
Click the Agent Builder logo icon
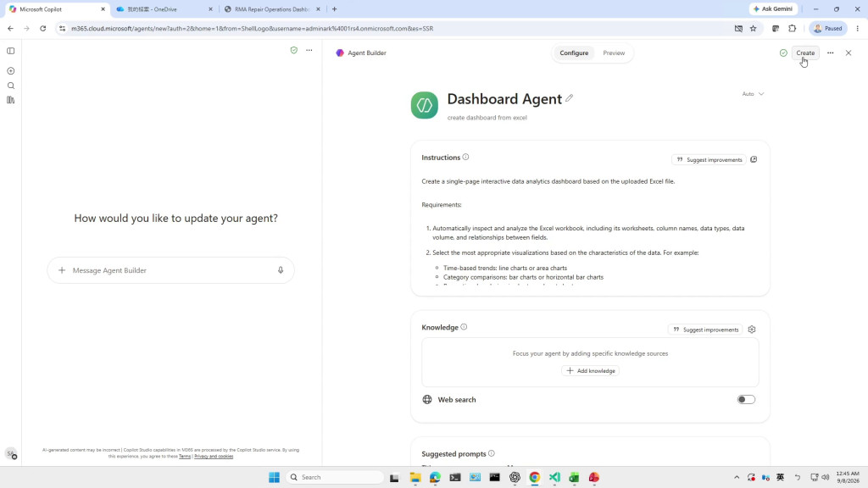click(x=340, y=53)
